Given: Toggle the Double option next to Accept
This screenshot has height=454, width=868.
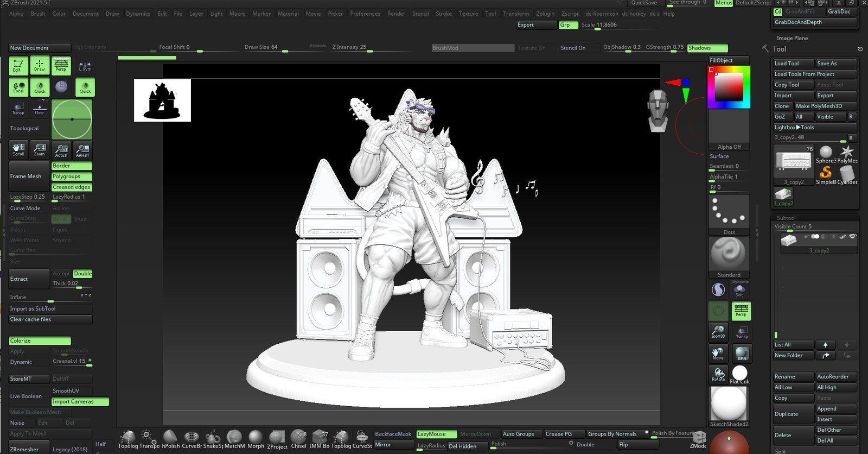Looking at the screenshot, I should [82, 274].
